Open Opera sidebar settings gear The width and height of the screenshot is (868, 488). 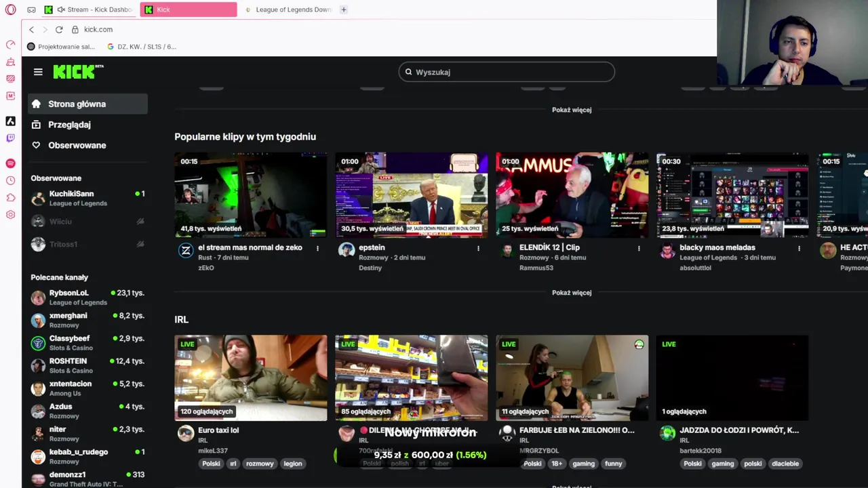pyautogui.click(x=10, y=214)
